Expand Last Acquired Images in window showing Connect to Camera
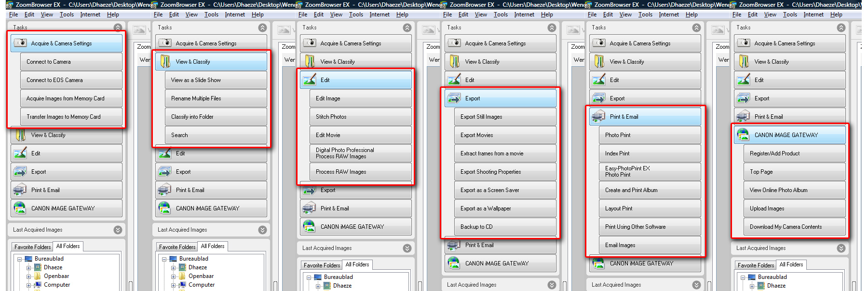Image resolution: width=868 pixels, height=291 pixels. (x=118, y=230)
